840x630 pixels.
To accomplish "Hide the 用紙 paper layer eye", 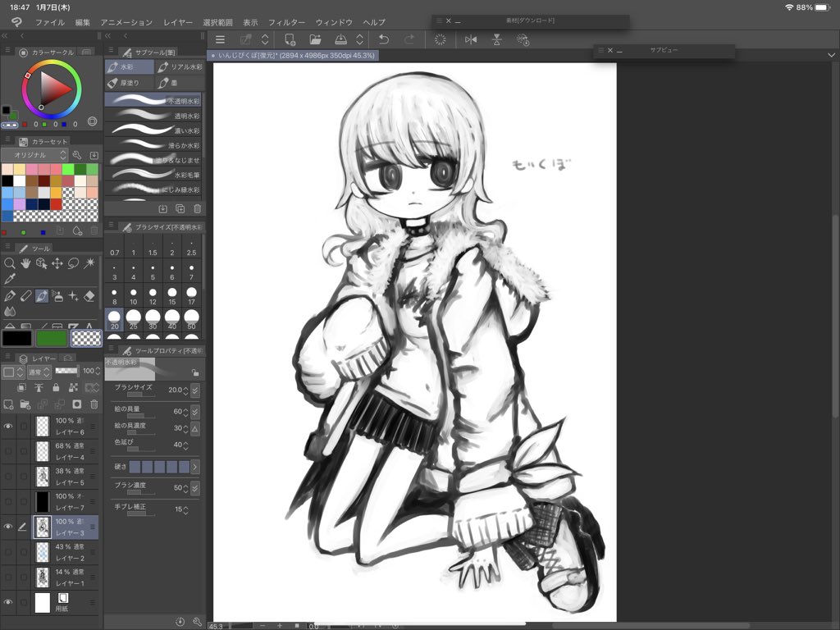I will [8, 603].
